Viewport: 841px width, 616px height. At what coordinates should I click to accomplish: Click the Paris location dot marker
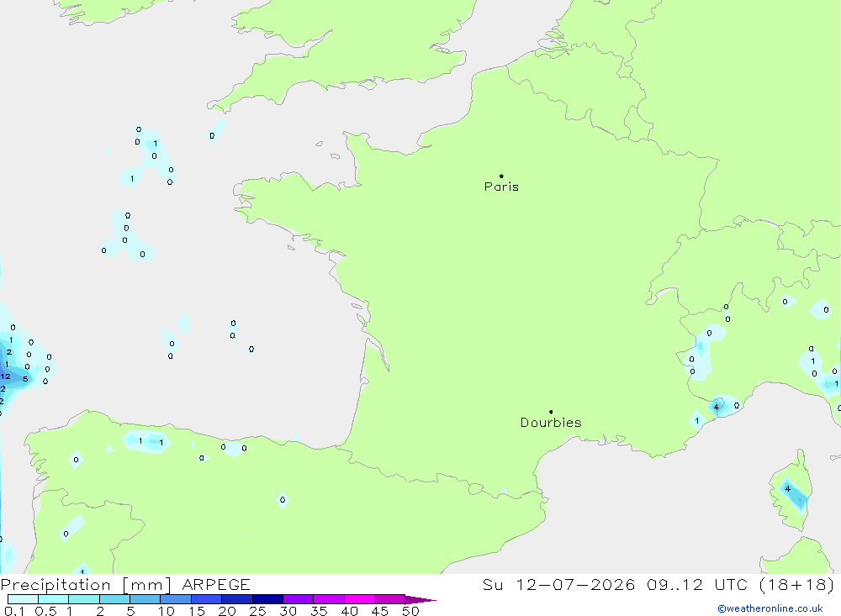click(x=501, y=176)
